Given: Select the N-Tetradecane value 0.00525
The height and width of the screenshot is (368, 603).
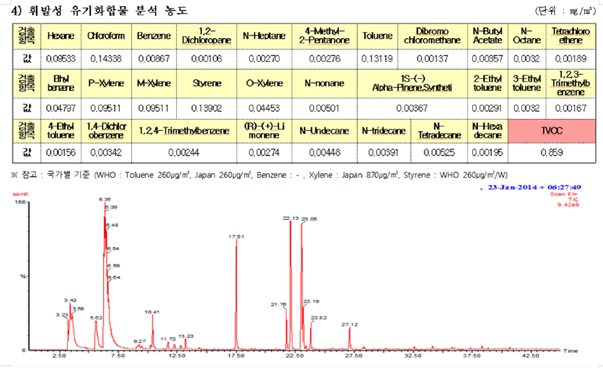Looking at the screenshot, I should coord(439,153).
